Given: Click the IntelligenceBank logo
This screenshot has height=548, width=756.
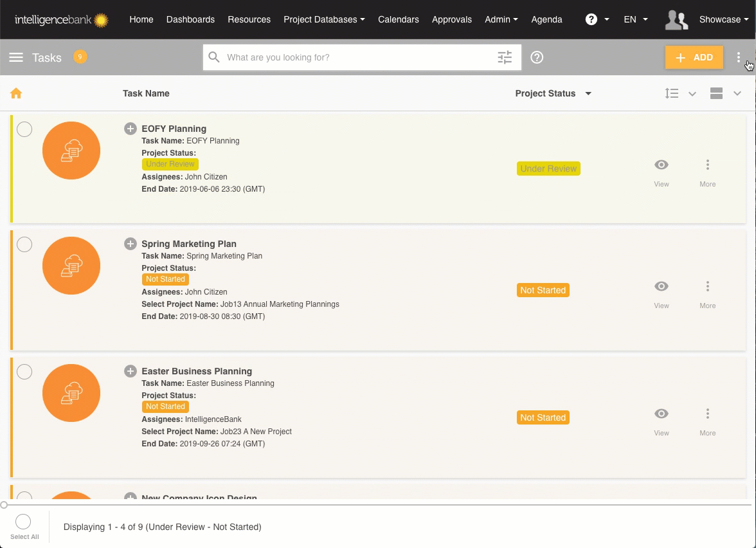Looking at the screenshot, I should click(x=61, y=20).
